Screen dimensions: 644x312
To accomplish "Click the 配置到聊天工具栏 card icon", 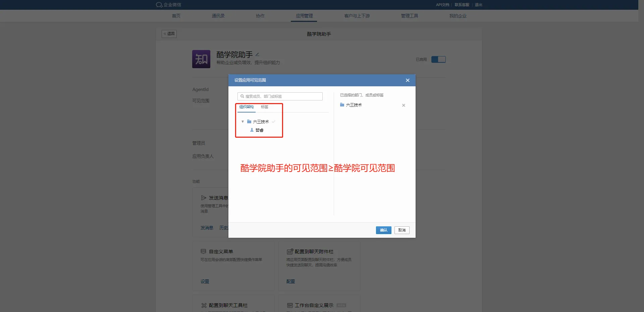I will [x=204, y=305].
